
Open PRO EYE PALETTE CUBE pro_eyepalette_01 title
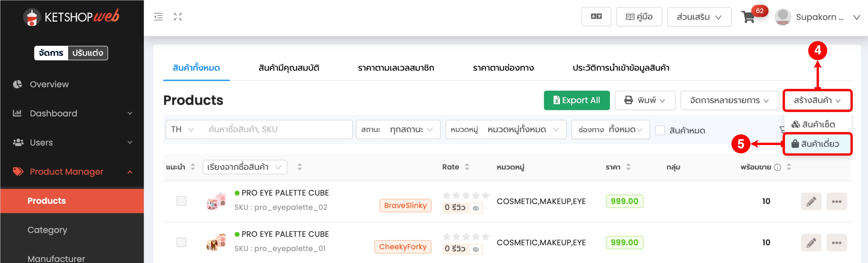pos(285,234)
